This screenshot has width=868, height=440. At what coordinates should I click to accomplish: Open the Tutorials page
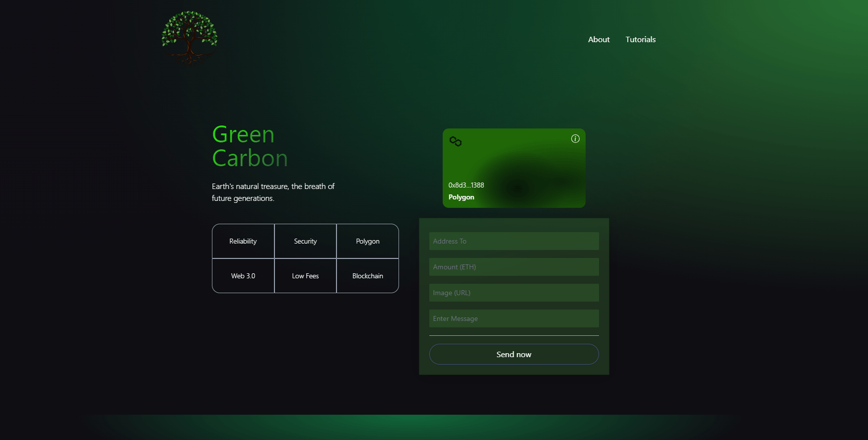pos(640,39)
